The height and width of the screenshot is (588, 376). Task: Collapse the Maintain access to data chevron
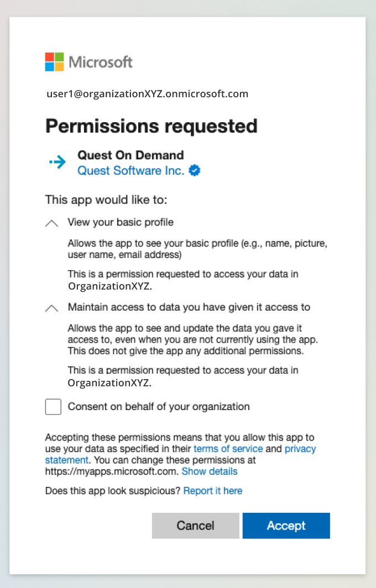[51, 308]
